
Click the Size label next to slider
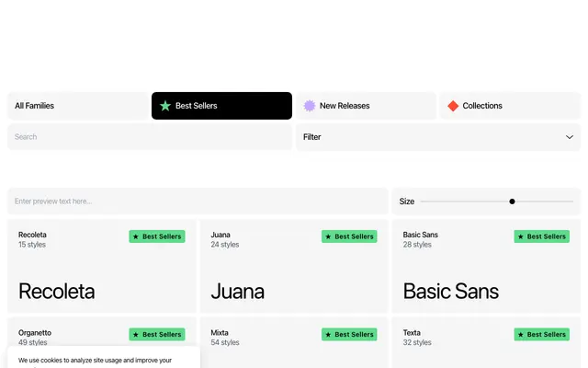tap(406, 201)
